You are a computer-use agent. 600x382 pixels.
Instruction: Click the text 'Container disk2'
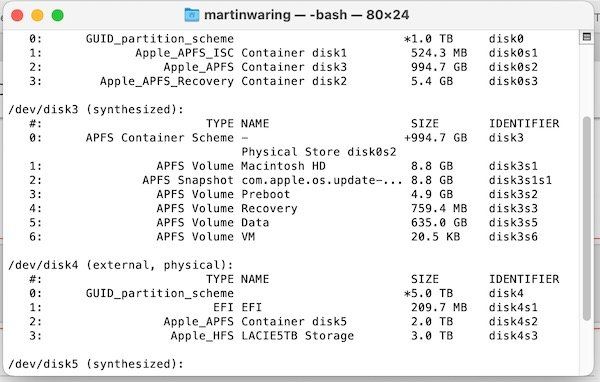point(294,81)
